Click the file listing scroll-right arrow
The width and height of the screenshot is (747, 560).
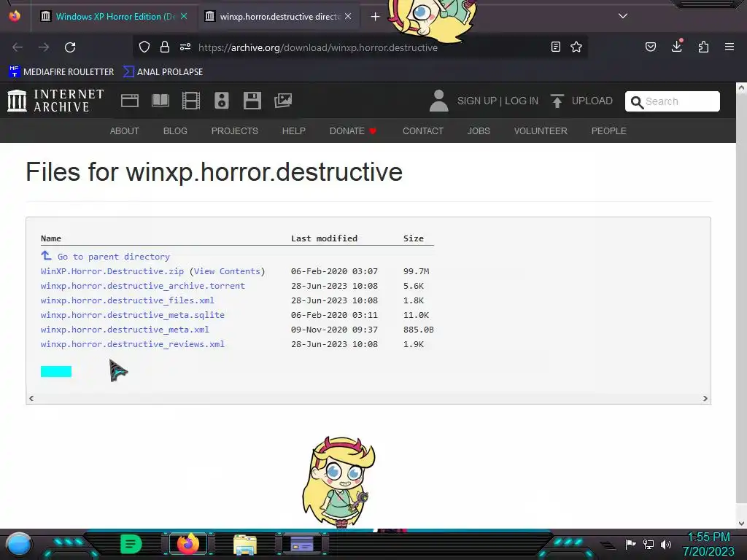705,399
